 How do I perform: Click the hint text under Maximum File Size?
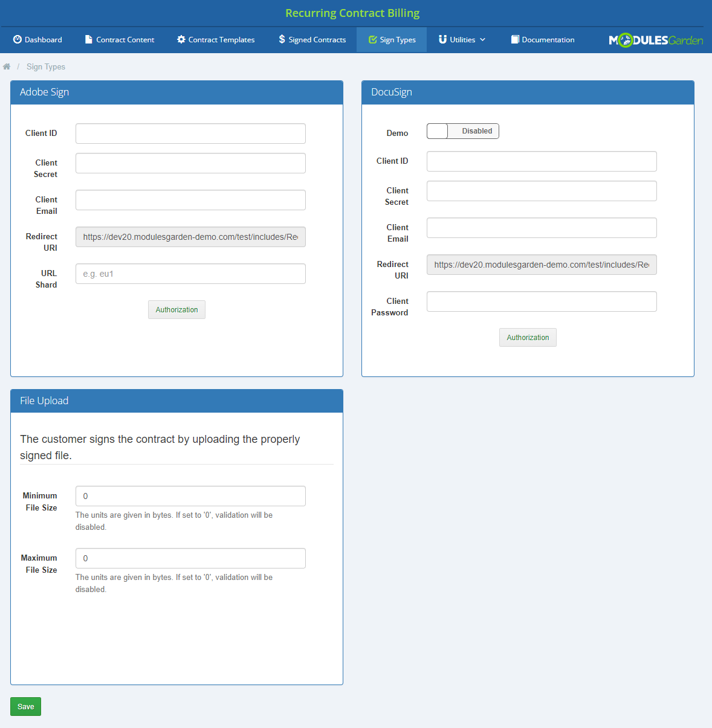click(x=174, y=584)
